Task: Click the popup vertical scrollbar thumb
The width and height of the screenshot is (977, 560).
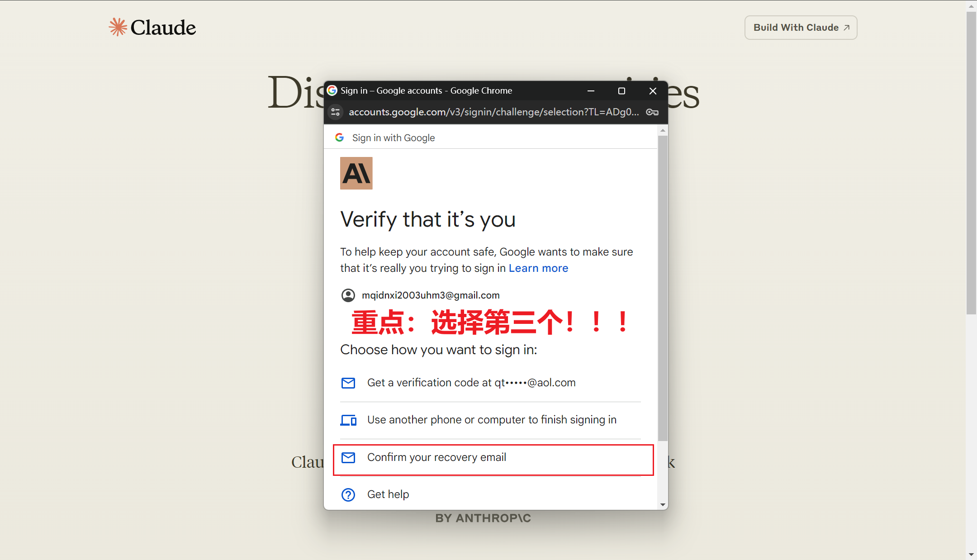Action: [663, 288]
